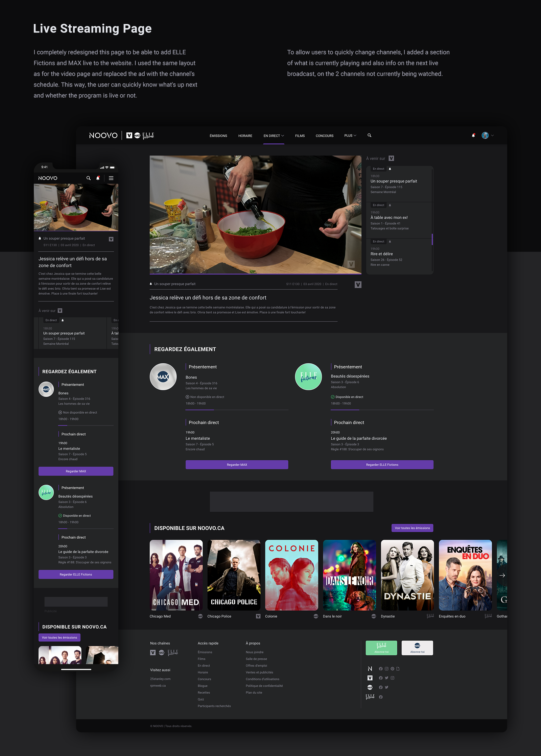The height and width of the screenshot is (756, 541).
Task: Open Twitter icon in MAX social row
Action: pyautogui.click(x=386, y=687)
